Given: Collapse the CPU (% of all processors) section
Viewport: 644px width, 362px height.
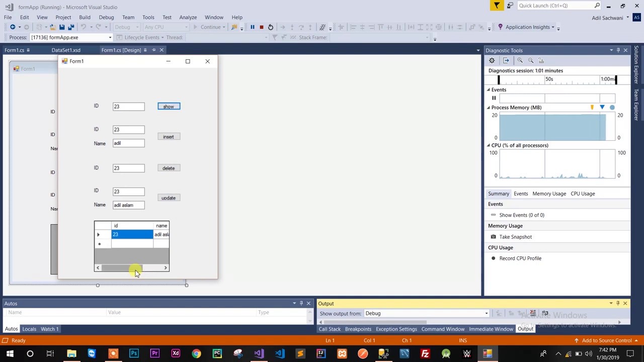Looking at the screenshot, I should pyautogui.click(x=488, y=145).
